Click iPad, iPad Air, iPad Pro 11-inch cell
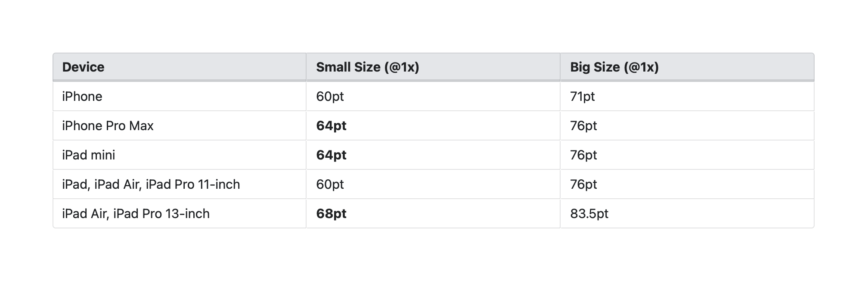Image resolution: width=868 pixels, height=281 pixels. click(151, 184)
